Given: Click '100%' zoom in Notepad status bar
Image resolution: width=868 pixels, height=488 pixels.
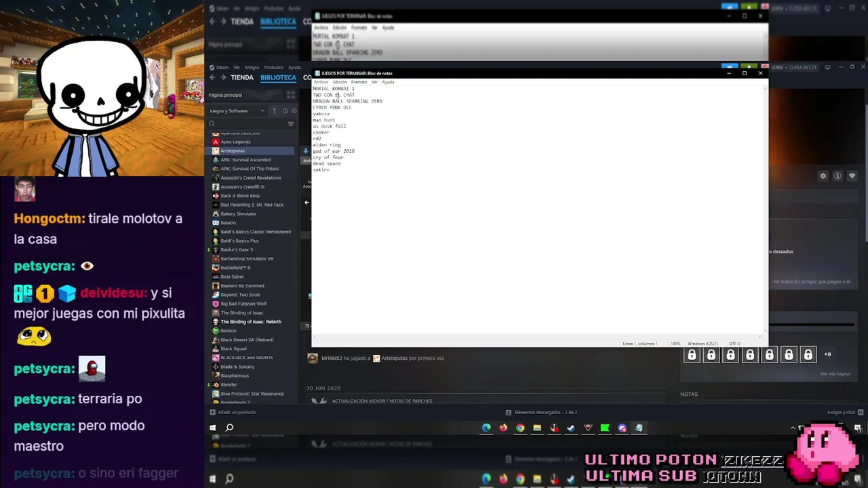Looking at the screenshot, I should 675,344.
